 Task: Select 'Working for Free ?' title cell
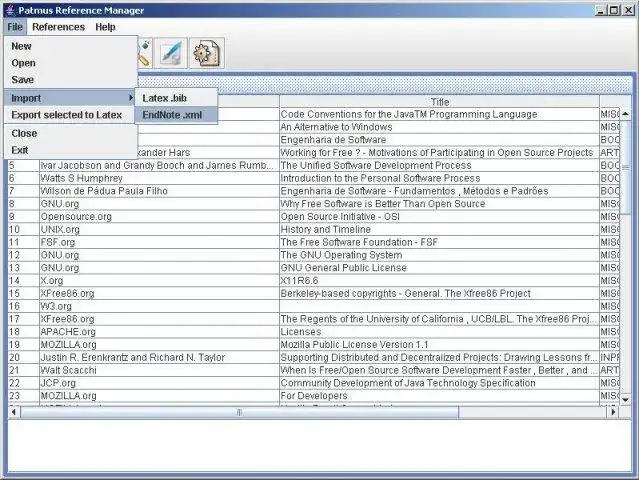[439, 153]
